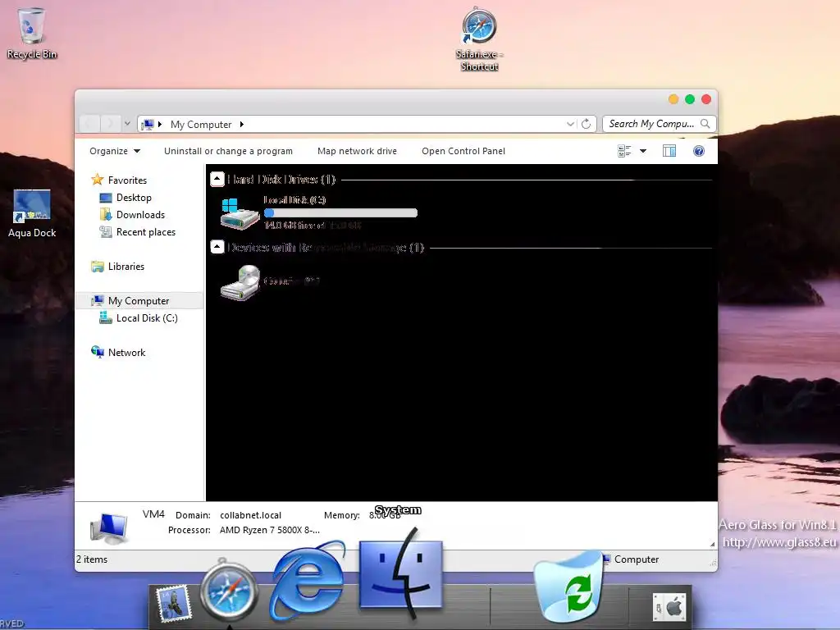Open the Organize dropdown menu
840x630 pixels.
(x=115, y=151)
